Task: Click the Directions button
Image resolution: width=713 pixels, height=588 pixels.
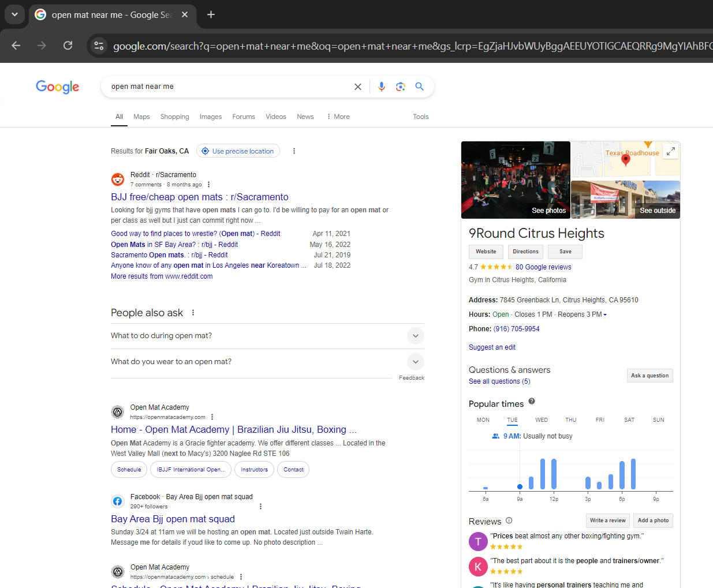Action: click(525, 252)
